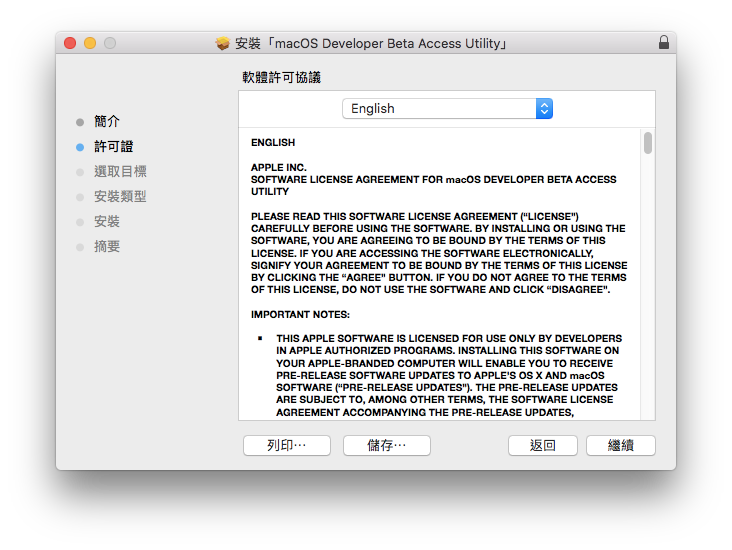The image size is (732, 550).
Task: Click the window title text
Action: coord(371,43)
